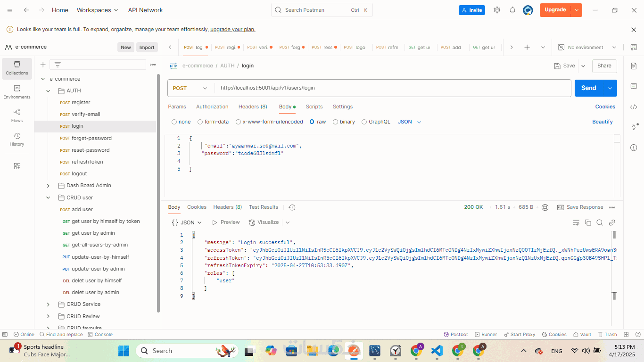Image resolution: width=644 pixels, height=362 pixels.
Task: Open the response Cookies tab
Action: point(197,207)
